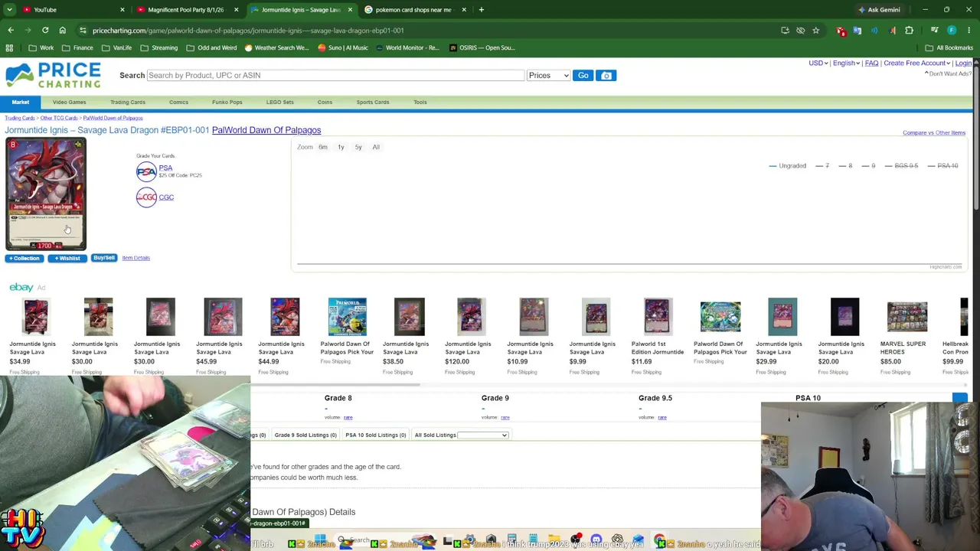This screenshot has width=980, height=551.
Task: Open the Streaming bookmarks folder
Action: pyautogui.click(x=159, y=47)
